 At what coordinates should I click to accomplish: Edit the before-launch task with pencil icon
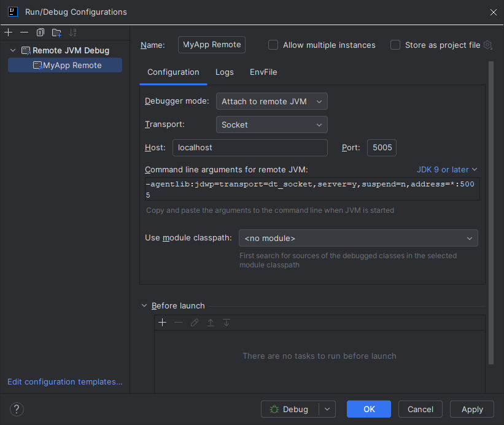click(194, 322)
